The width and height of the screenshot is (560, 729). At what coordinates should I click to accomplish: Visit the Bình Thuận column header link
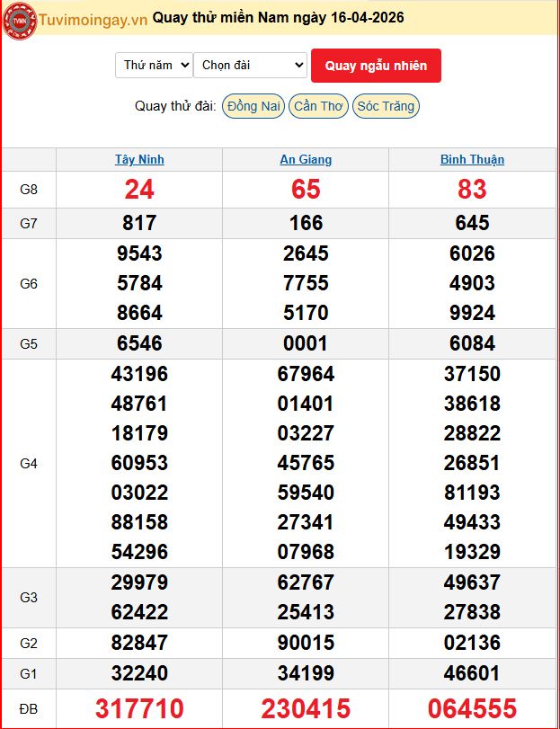tap(472, 160)
